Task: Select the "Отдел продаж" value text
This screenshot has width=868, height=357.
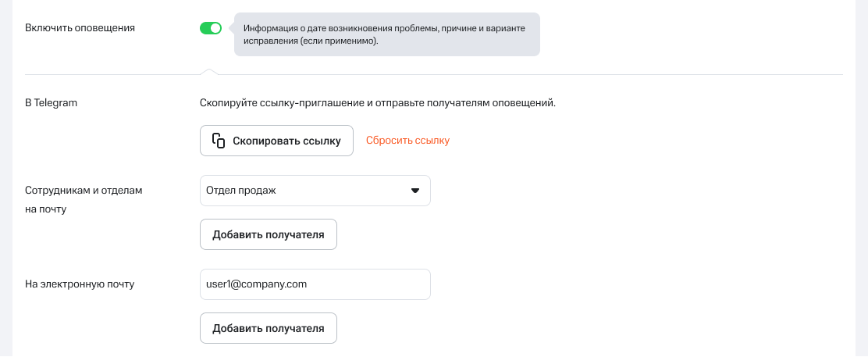Action: tap(240, 191)
